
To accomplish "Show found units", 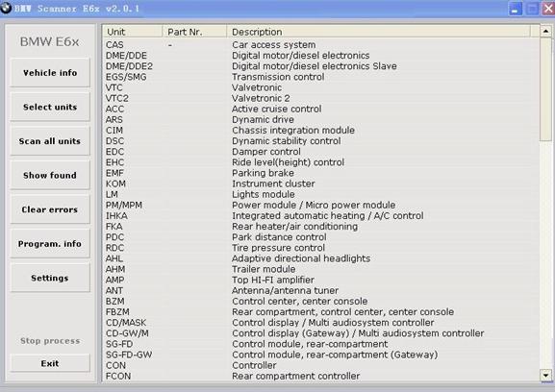I will pyautogui.click(x=50, y=175).
